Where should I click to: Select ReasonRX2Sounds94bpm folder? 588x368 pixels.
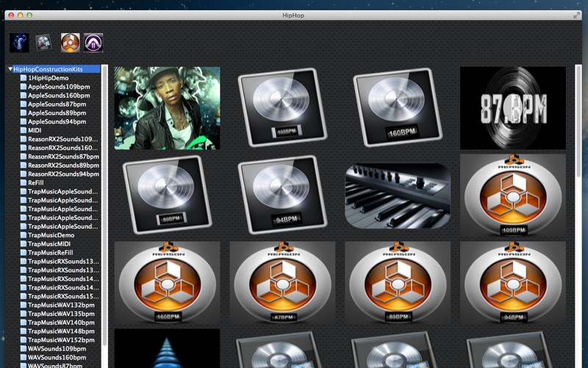63,174
